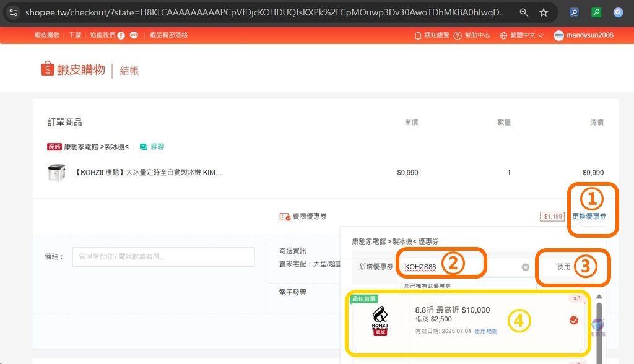Image resolution: width=634 pixels, height=364 pixels.
Task: Open the 蝦皮購物 top bar link
Action: click(47, 35)
